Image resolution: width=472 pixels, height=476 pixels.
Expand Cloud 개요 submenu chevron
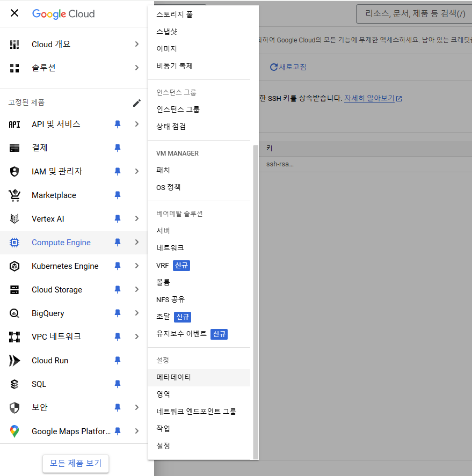point(137,45)
